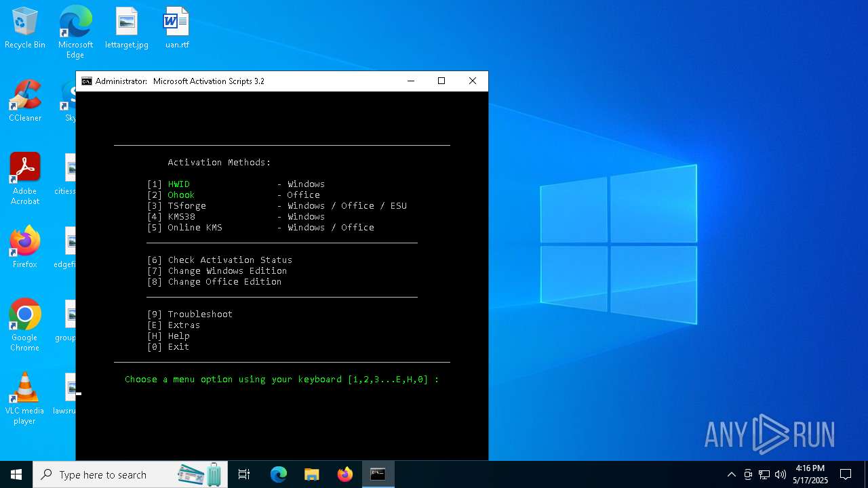Image resolution: width=868 pixels, height=488 pixels.
Task: Click the [2] Ohook Office line
Action: click(233, 195)
